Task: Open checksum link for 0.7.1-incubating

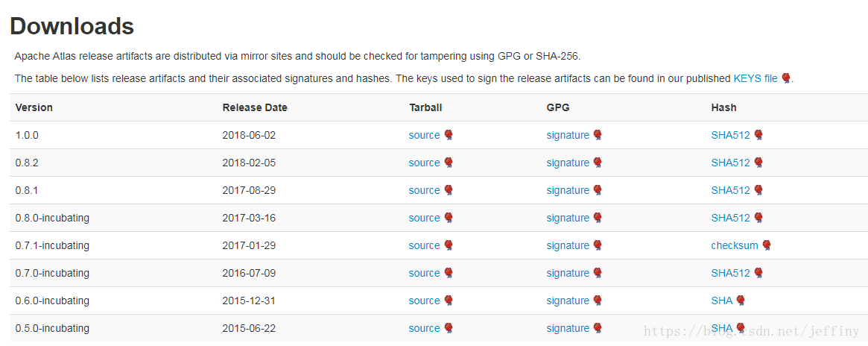Action: point(735,245)
